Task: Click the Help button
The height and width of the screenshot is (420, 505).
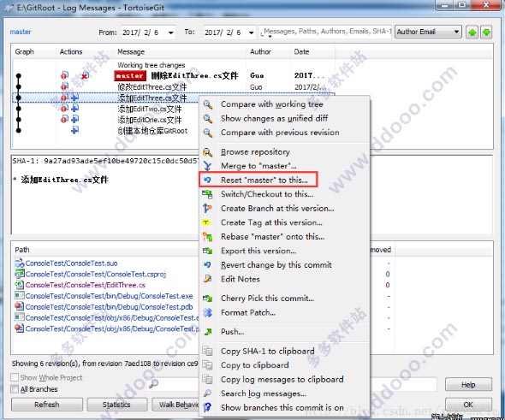Action: (468, 385)
